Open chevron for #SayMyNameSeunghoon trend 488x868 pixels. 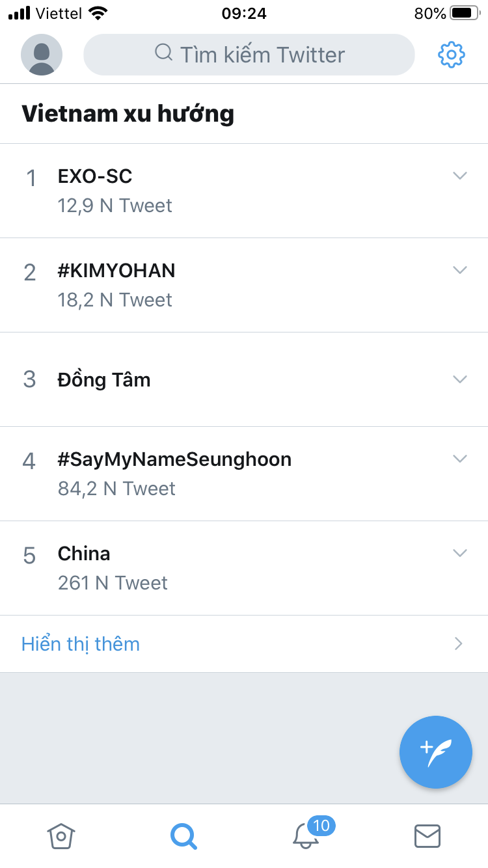(460, 459)
